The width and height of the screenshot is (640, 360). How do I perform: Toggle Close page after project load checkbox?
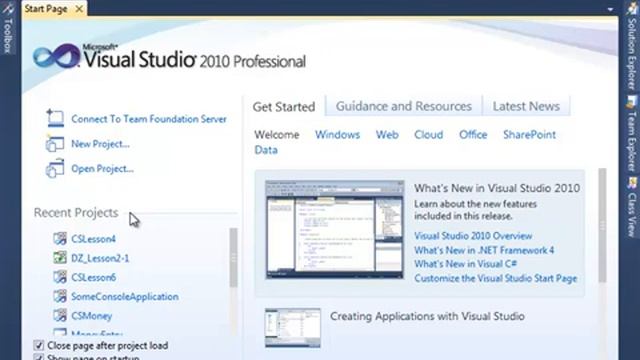click(x=39, y=345)
